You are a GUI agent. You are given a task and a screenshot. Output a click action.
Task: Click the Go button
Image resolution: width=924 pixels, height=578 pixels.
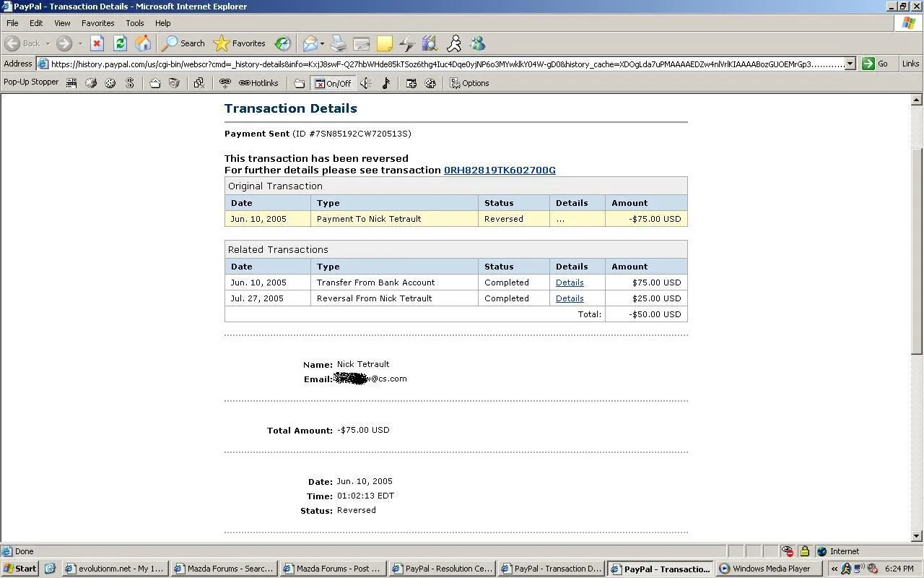876,64
